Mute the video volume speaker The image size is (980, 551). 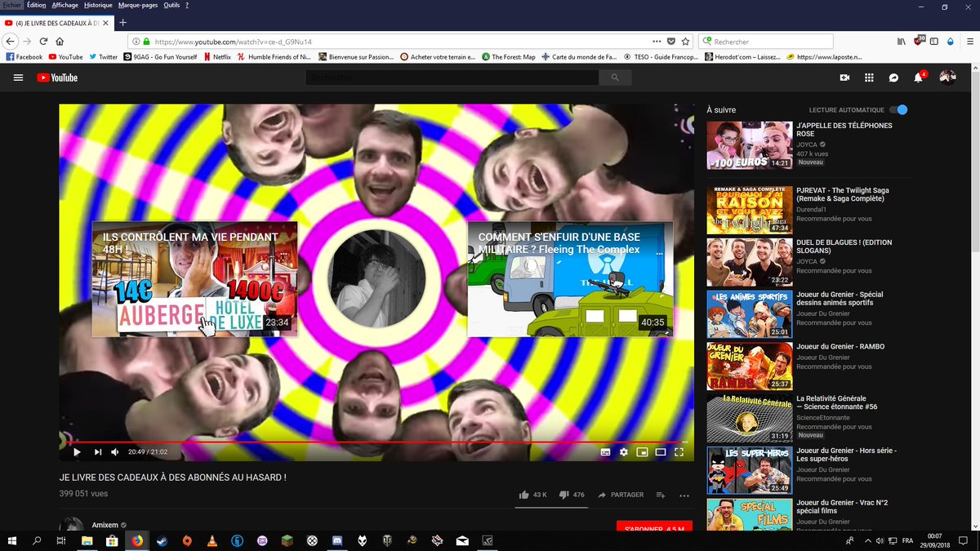[115, 451]
